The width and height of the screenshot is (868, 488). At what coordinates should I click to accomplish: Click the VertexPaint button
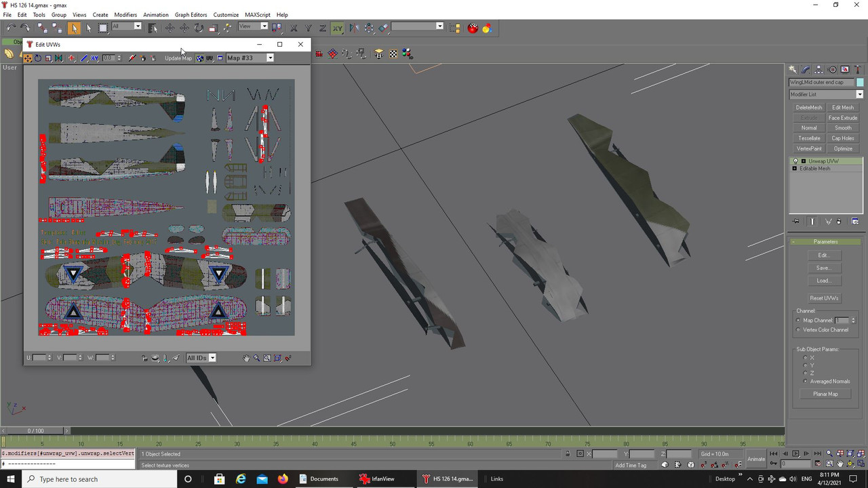809,148
